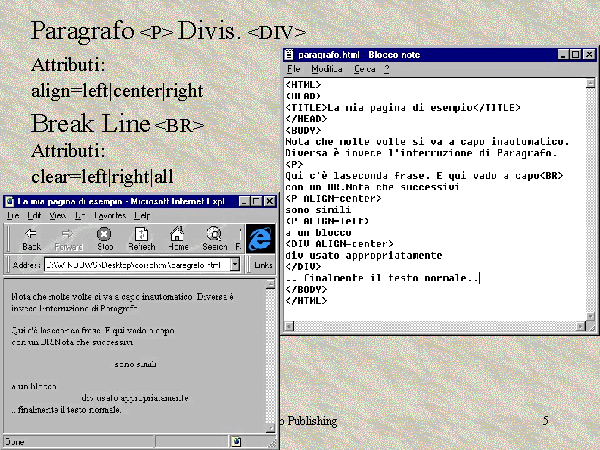Screen dimensions: 600x450
Task: Click the Forward arrow in Internet Explorer
Action: tap(68, 239)
